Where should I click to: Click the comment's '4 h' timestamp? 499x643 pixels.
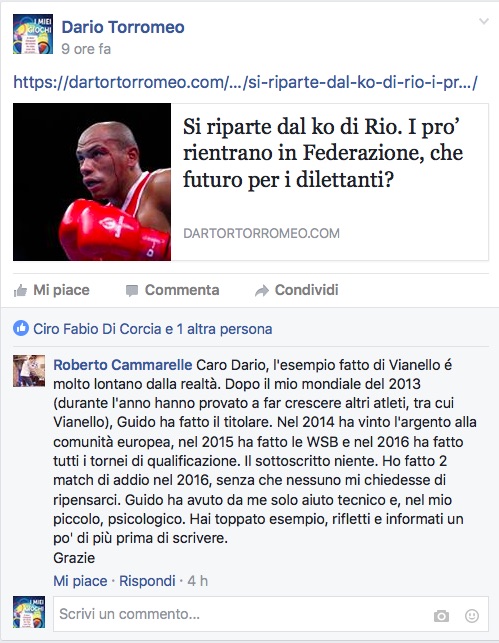(198, 581)
